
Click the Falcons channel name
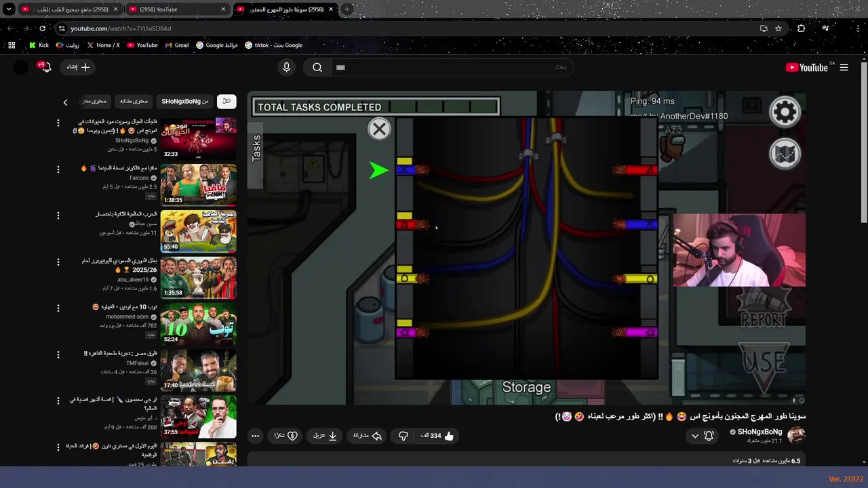point(139,178)
